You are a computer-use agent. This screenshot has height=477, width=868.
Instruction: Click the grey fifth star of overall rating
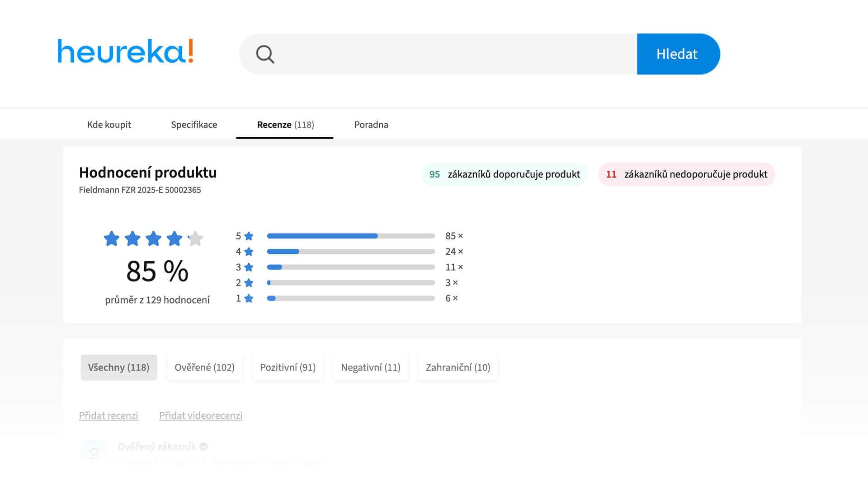pos(195,238)
